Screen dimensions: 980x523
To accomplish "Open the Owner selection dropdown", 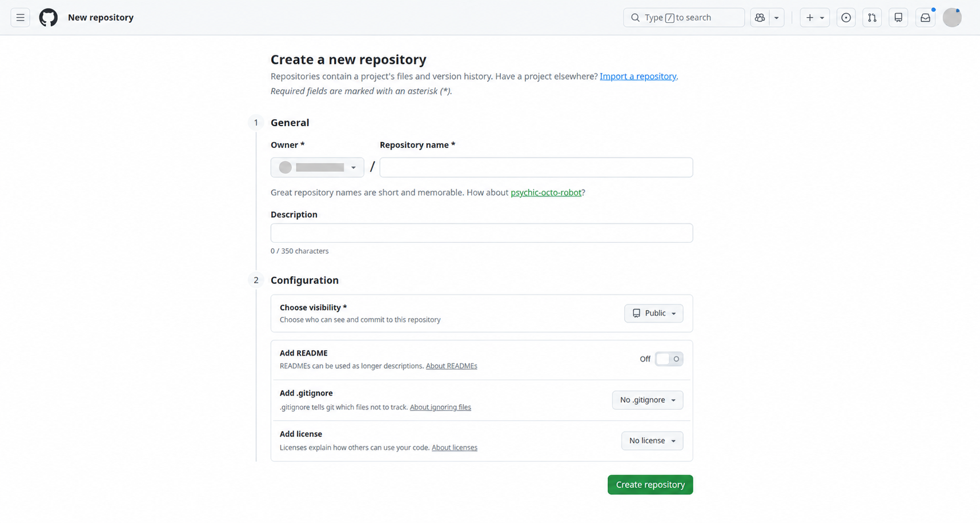I will tap(318, 167).
